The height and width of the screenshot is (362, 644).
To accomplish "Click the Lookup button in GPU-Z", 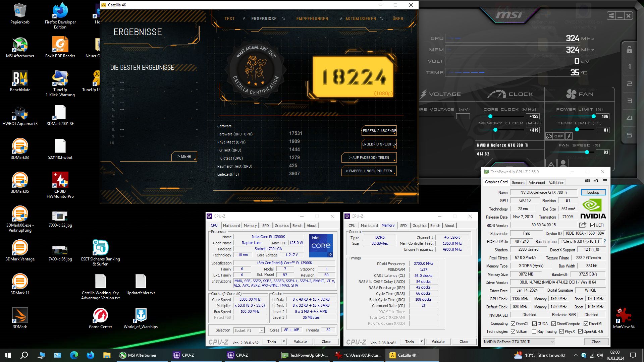I will (593, 192).
